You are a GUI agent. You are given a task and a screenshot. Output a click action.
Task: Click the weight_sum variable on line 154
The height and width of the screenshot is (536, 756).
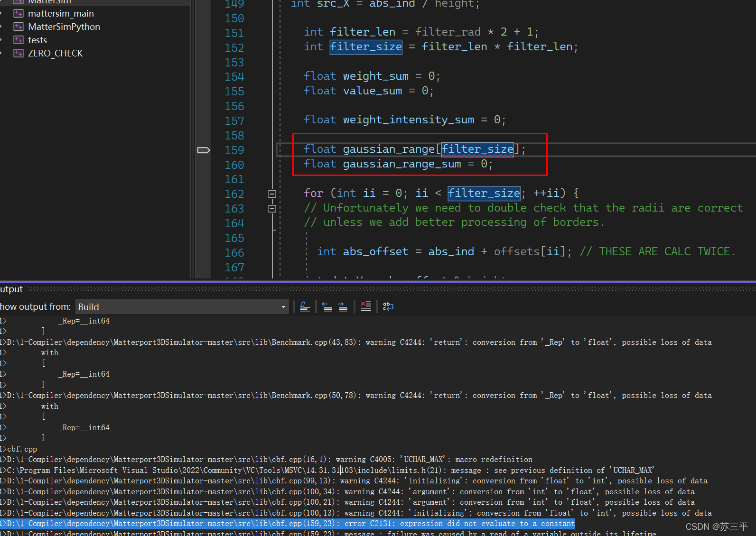[x=376, y=76]
